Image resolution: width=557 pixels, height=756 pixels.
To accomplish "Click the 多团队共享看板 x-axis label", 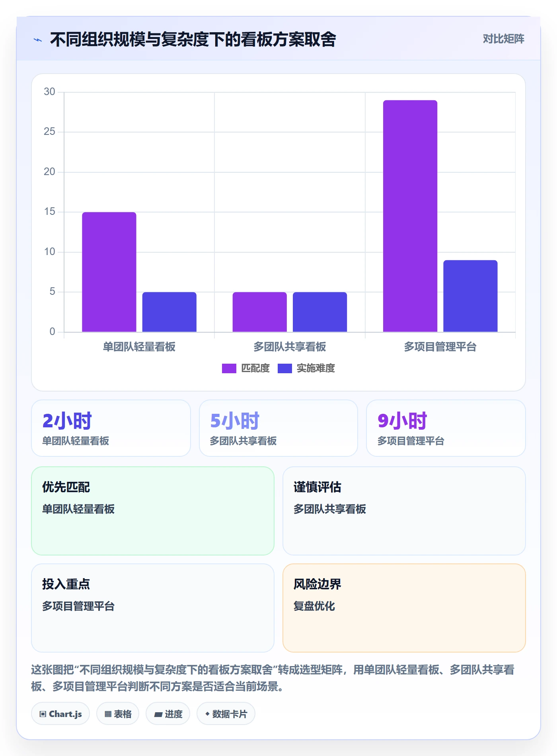I will click(290, 347).
